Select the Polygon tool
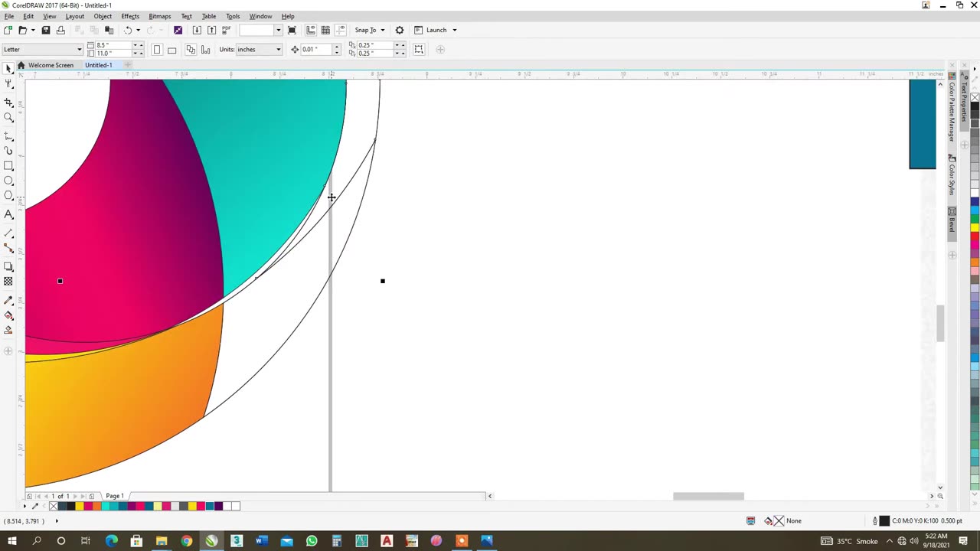 pyautogui.click(x=8, y=195)
